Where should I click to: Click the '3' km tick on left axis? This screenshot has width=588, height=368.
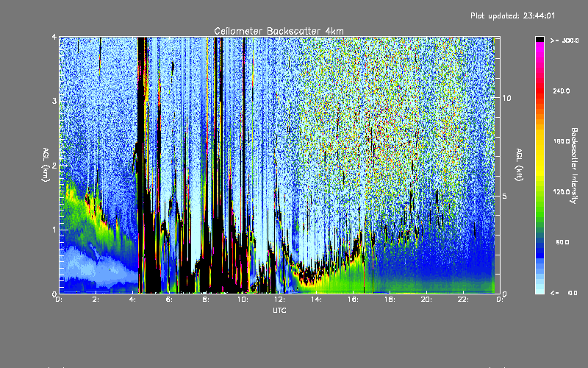54,101
